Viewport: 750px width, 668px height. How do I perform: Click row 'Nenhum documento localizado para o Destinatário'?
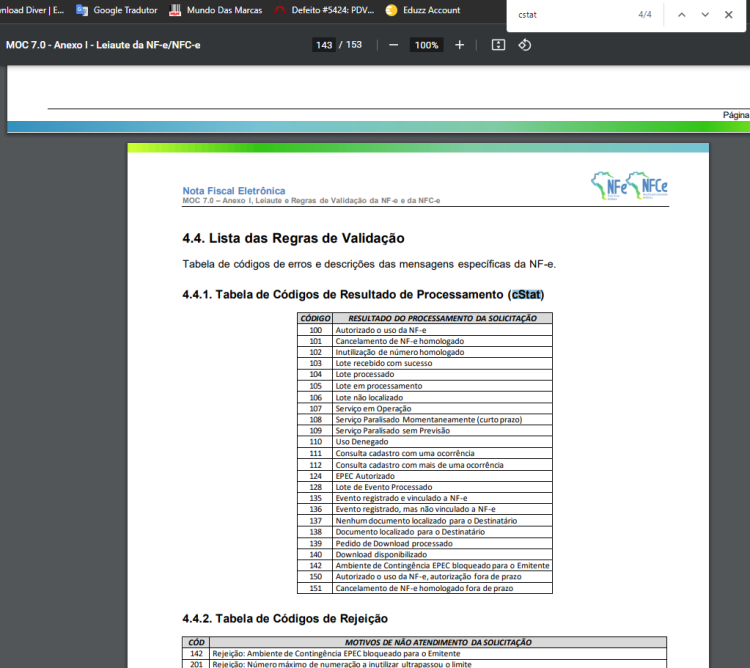click(x=425, y=521)
